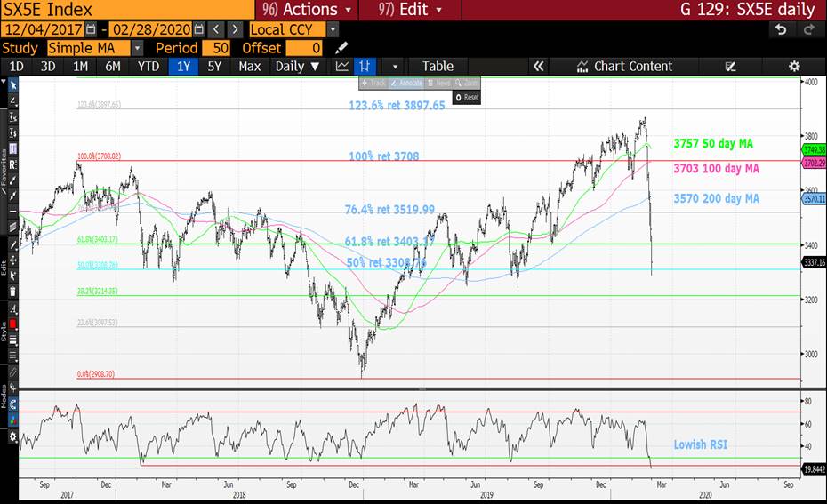
Task: Switch to bar chart view
Action: click(x=365, y=67)
